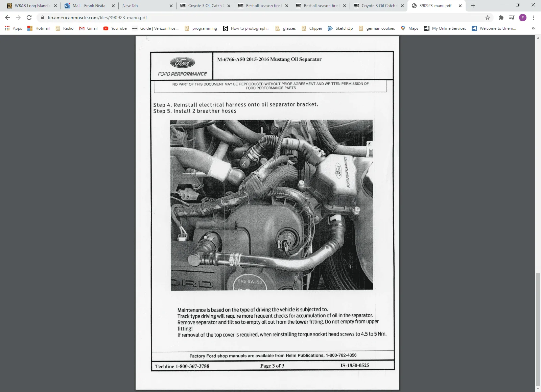Click the scrollbar up arrow
The image size is (541, 392).
538,38
